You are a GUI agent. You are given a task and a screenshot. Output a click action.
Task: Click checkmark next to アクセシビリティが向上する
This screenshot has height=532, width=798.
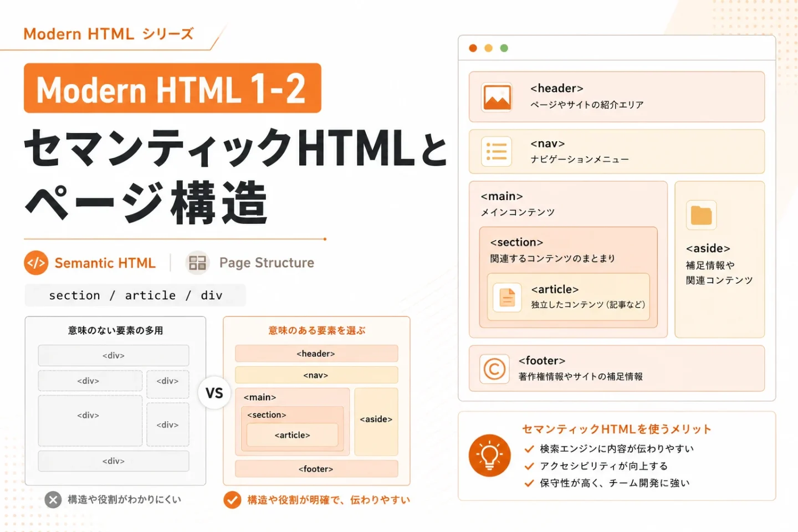point(529,466)
